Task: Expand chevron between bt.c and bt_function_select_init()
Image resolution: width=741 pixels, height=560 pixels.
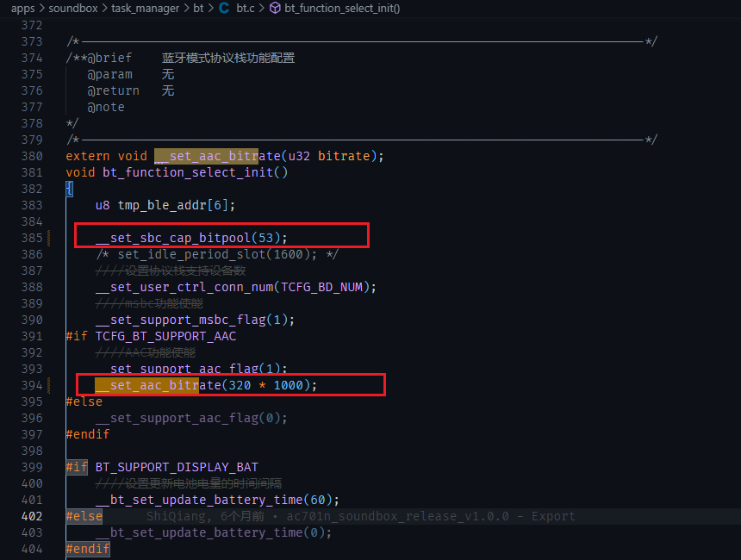Action: coord(261,9)
